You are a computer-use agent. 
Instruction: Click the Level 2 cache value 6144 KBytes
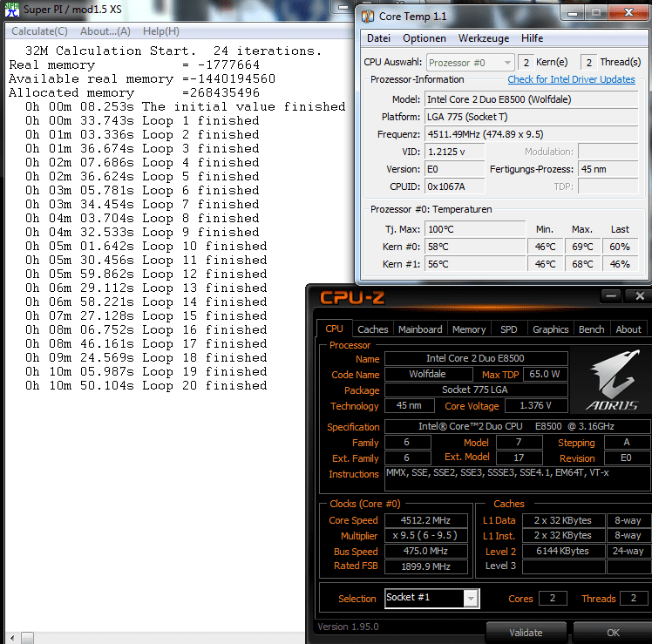[x=563, y=551]
